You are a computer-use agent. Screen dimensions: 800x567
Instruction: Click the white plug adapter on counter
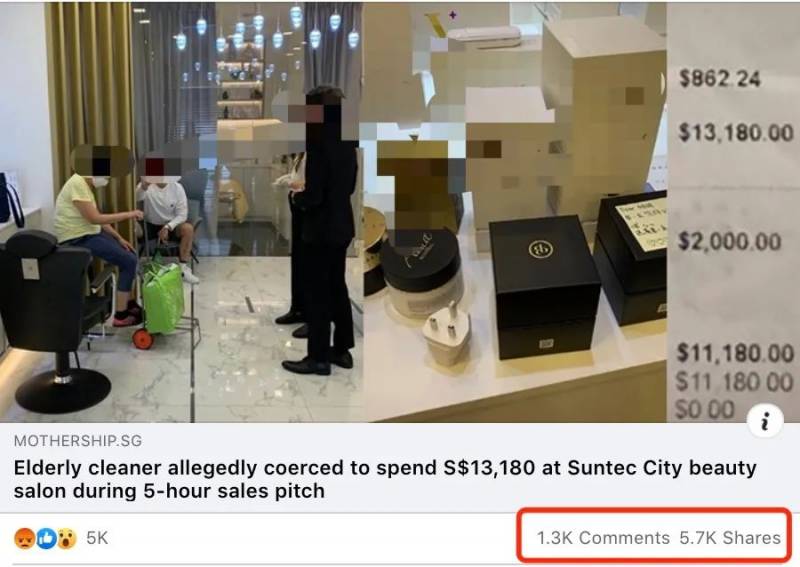tap(448, 334)
